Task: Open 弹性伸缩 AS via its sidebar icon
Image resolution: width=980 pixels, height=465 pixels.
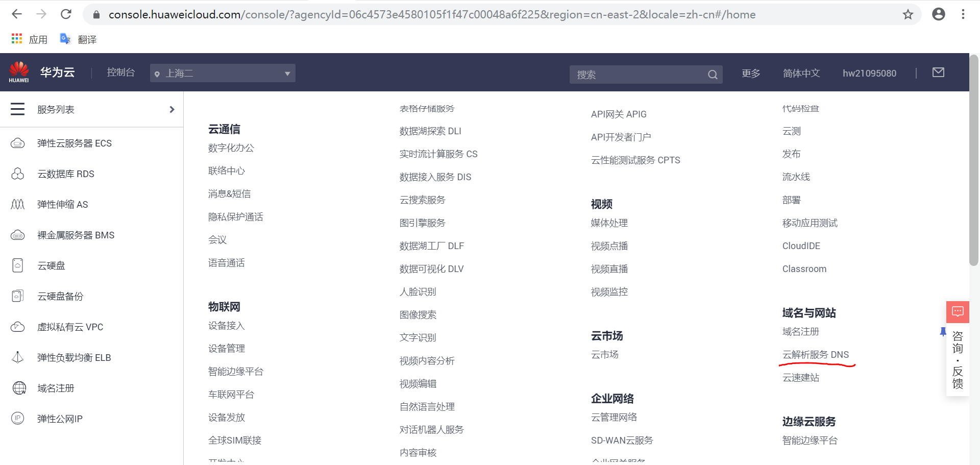Action: click(x=18, y=204)
